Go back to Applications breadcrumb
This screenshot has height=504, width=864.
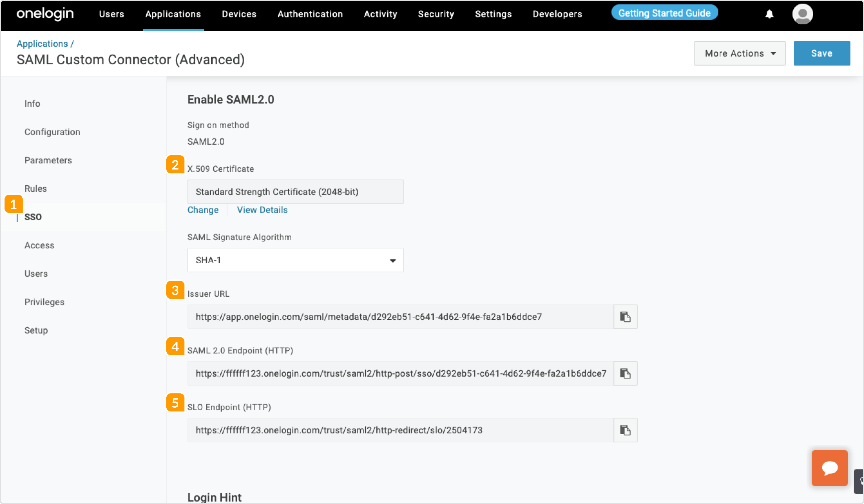coord(42,44)
